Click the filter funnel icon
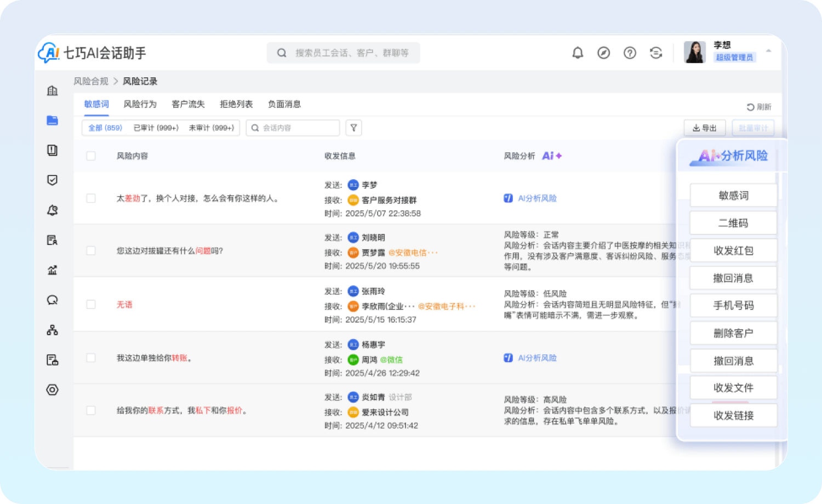This screenshot has height=504, width=822. pos(354,128)
